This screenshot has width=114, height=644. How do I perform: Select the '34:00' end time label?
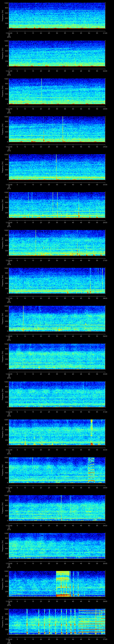105,525
